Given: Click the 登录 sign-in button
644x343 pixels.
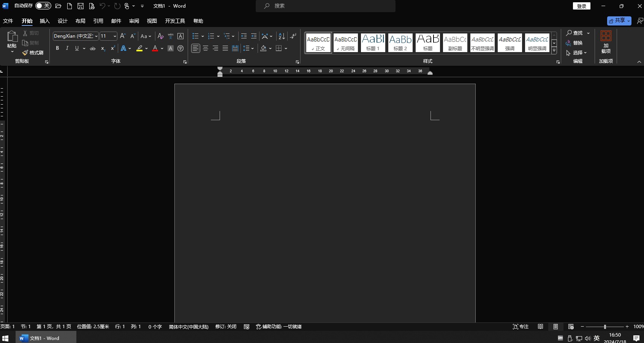Looking at the screenshot, I should tap(582, 6).
